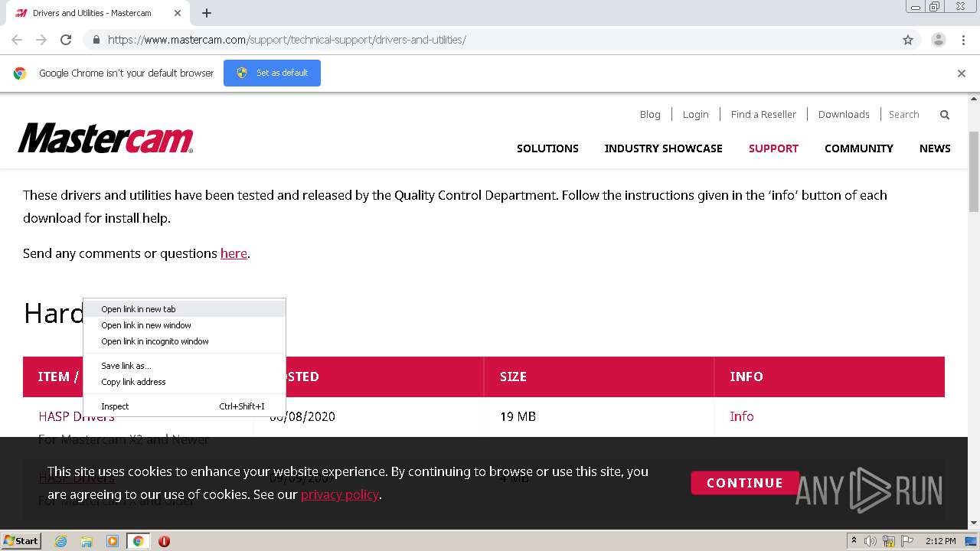Open the media player taskbar icon

(113, 541)
